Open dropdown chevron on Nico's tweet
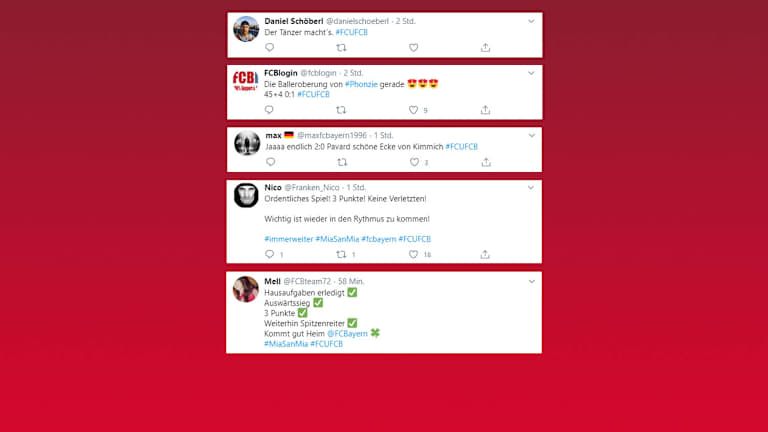The height and width of the screenshot is (432, 768). pos(531,188)
